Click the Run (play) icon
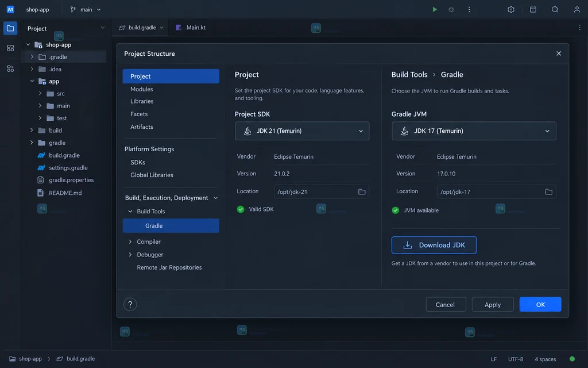The width and height of the screenshot is (588, 368). [435, 9]
